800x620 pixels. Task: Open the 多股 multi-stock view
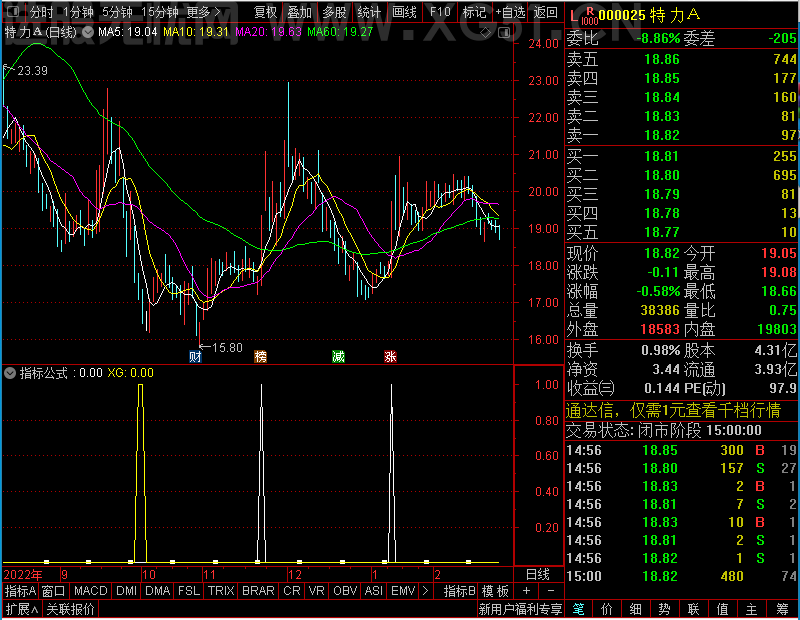pyautogui.click(x=334, y=12)
